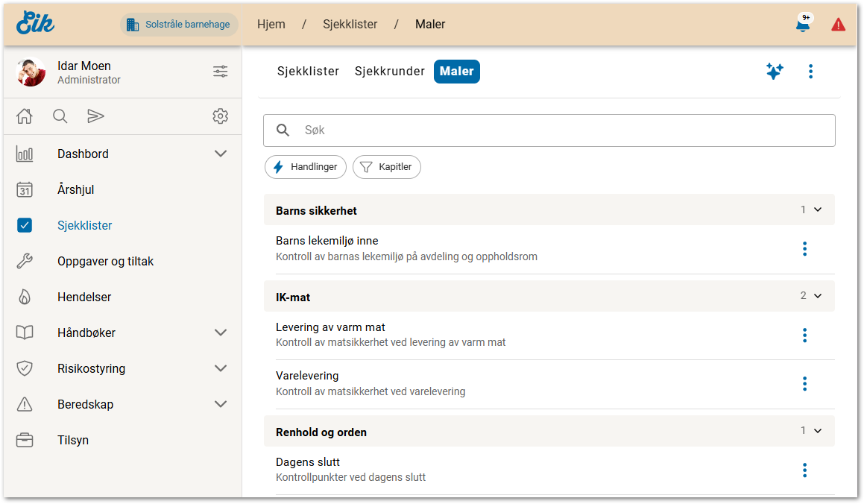Collapse the IK-mat chapter group

tap(818, 296)
